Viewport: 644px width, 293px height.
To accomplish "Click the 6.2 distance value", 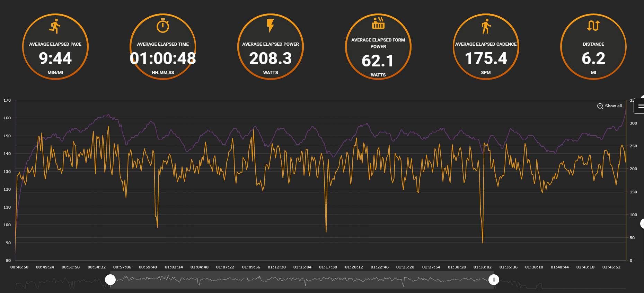I will click(593, 58).
